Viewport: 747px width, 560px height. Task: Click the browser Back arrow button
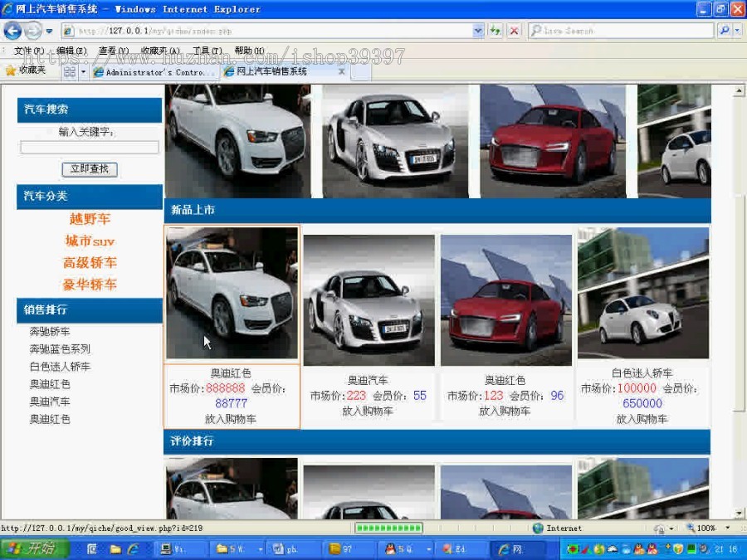pyautogui.click(x=12, y=32)
